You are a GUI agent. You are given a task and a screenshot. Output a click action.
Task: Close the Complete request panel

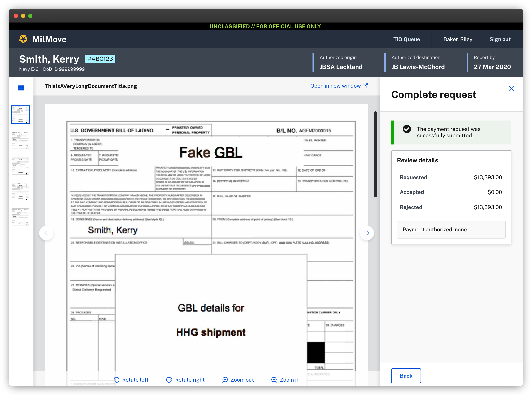511,89
